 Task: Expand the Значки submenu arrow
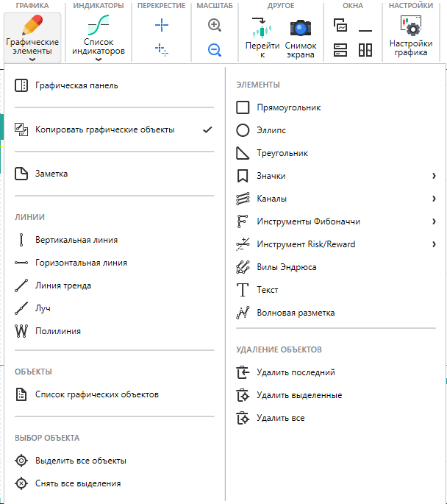(434, 176)
